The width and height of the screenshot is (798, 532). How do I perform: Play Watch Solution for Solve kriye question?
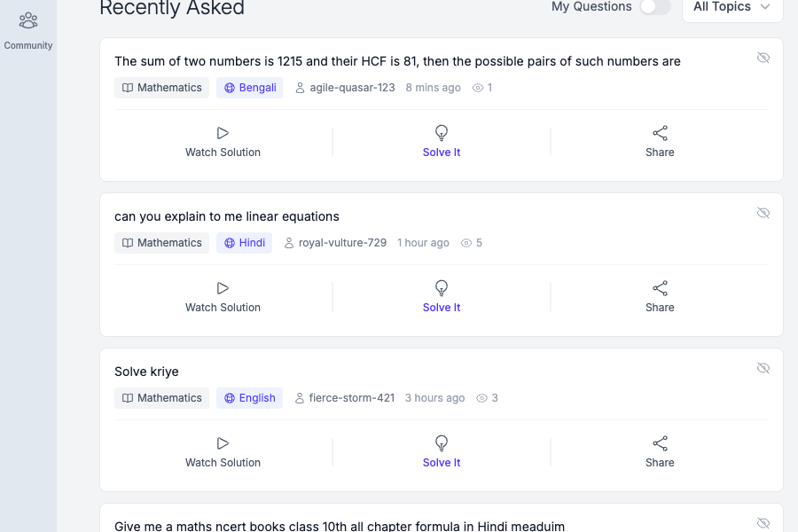click(x=223, y=443)
